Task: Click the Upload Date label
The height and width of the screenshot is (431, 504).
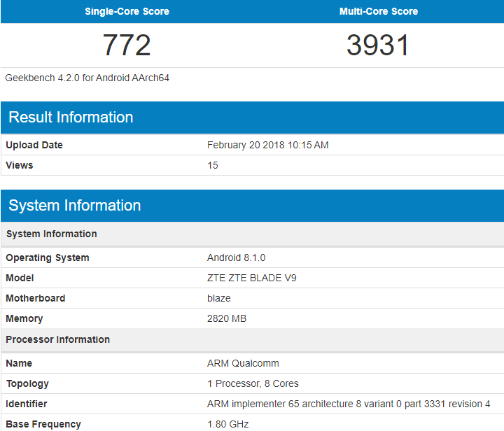Action: pos(34,145)
